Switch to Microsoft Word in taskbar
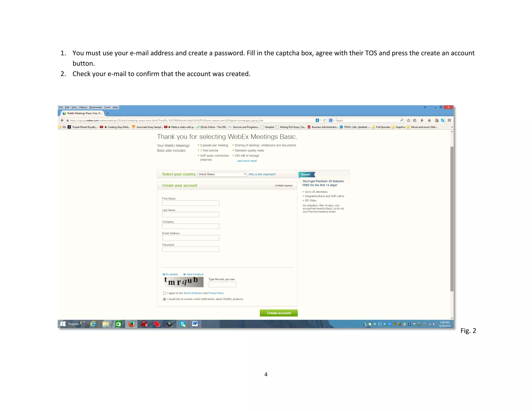Image resolution: width=532 pixels, height=411 pixels. (195, 324)
